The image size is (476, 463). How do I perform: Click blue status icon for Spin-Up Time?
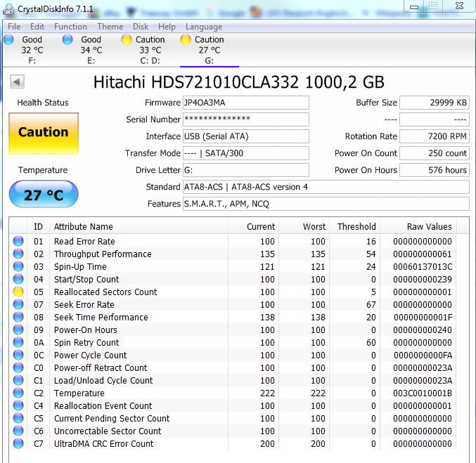click(18, 267)
